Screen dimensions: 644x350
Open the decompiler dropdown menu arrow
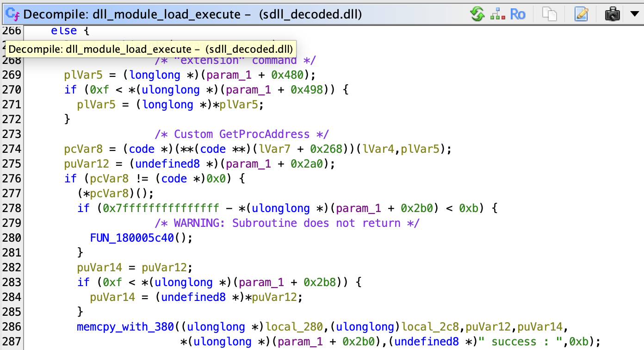(634, 14)
